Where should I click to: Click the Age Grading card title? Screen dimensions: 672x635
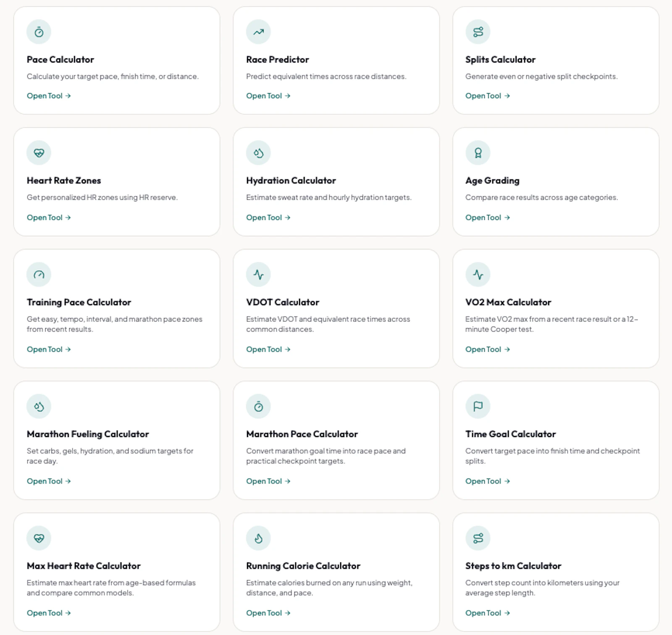coord(492,181)
